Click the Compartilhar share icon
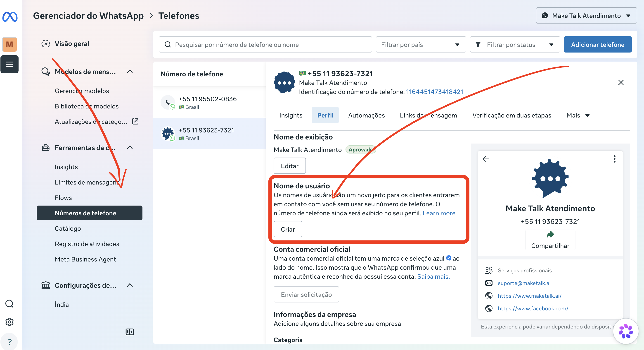This screenshot has height=350, width=644. pos(550,235)
